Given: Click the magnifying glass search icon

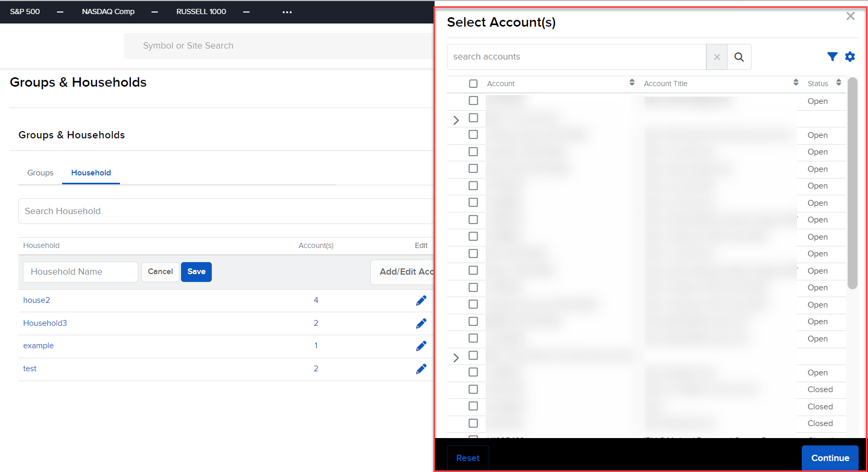Looking at the screenshot, I should [739, 56].
